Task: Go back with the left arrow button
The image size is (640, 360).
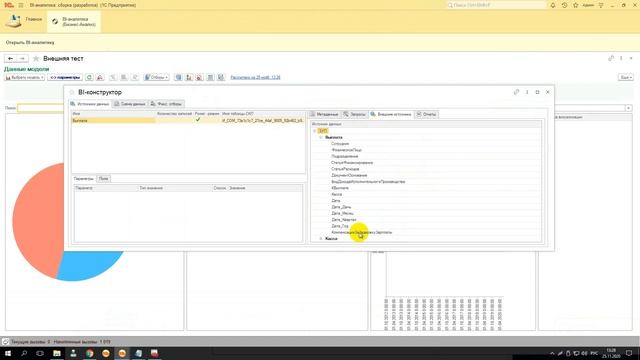Action: [x=10, y=59]
